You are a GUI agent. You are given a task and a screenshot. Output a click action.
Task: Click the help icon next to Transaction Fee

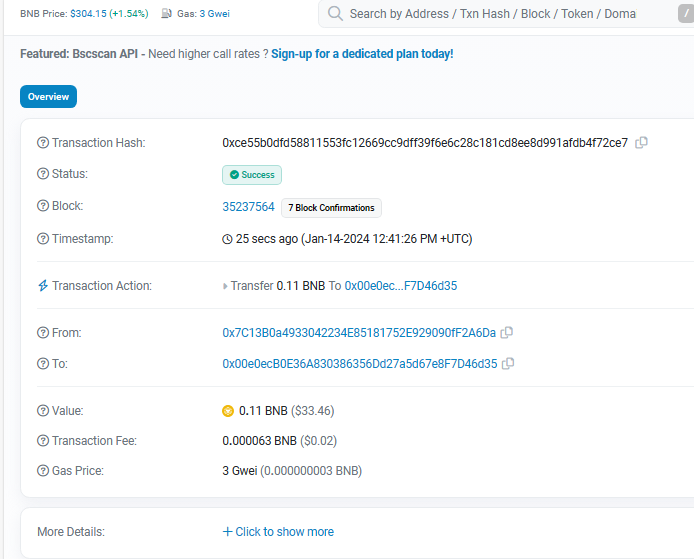(x=43, y=441)
